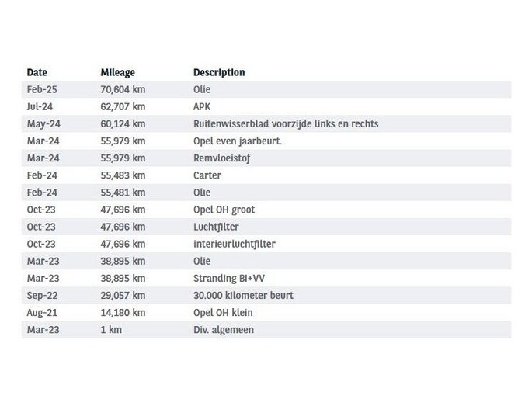Select the Remvloeistof entry
532x399 pixels.
coord(221,158)
